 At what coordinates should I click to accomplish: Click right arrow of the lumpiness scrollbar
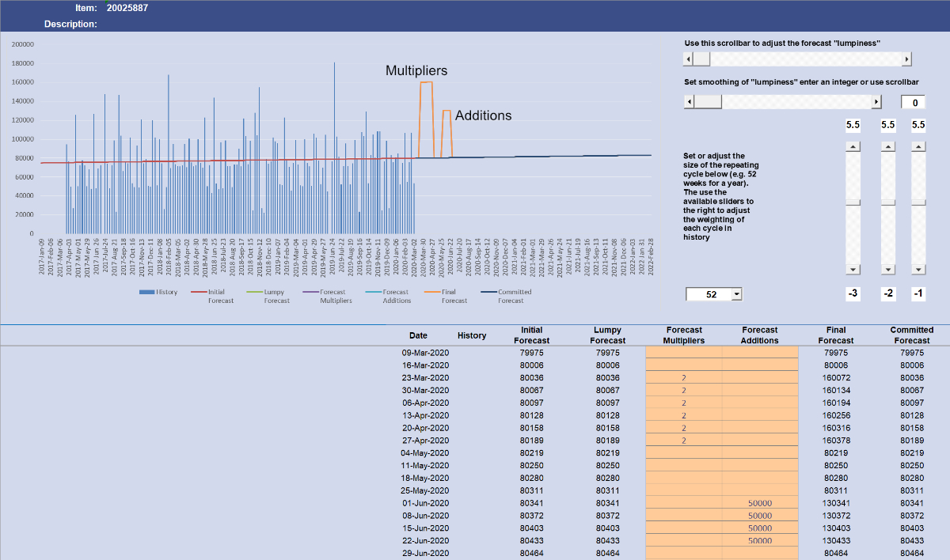click(907, 58)
